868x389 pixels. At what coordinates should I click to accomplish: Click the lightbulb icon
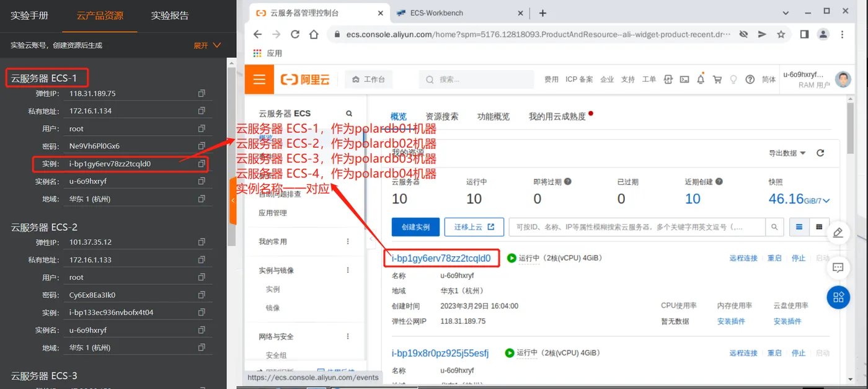coord(733,79)
